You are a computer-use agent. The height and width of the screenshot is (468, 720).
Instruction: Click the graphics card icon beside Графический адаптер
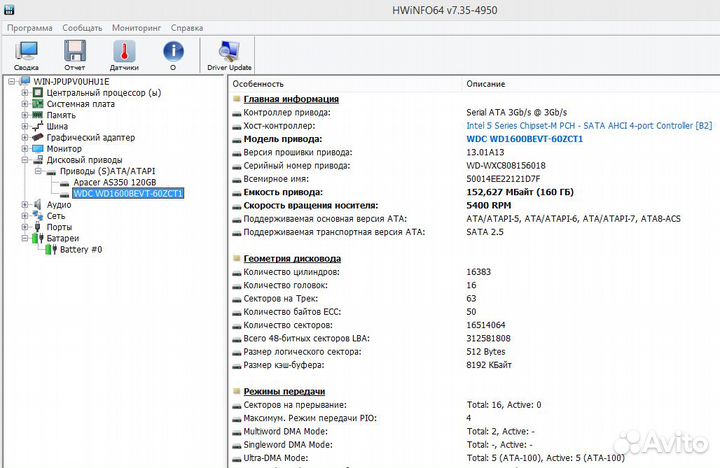tap(38, 137)
